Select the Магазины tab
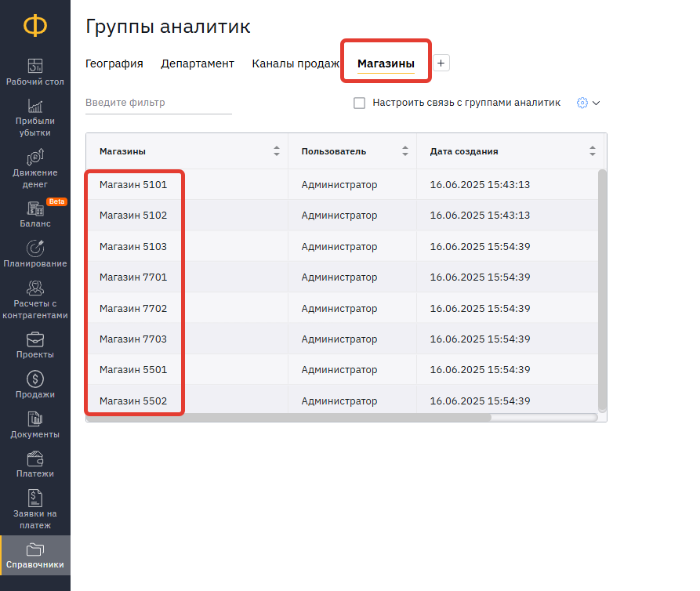The image size is (700, 591). point(386,63)
